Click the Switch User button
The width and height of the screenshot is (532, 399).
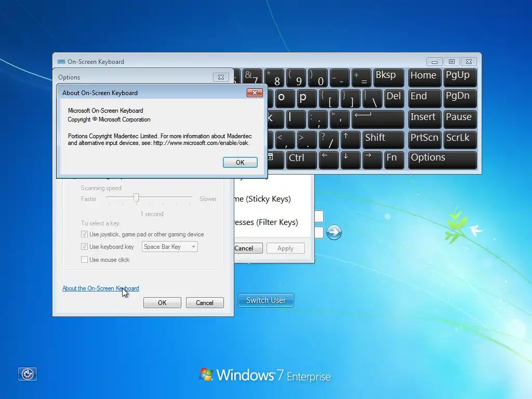[266, 300]
